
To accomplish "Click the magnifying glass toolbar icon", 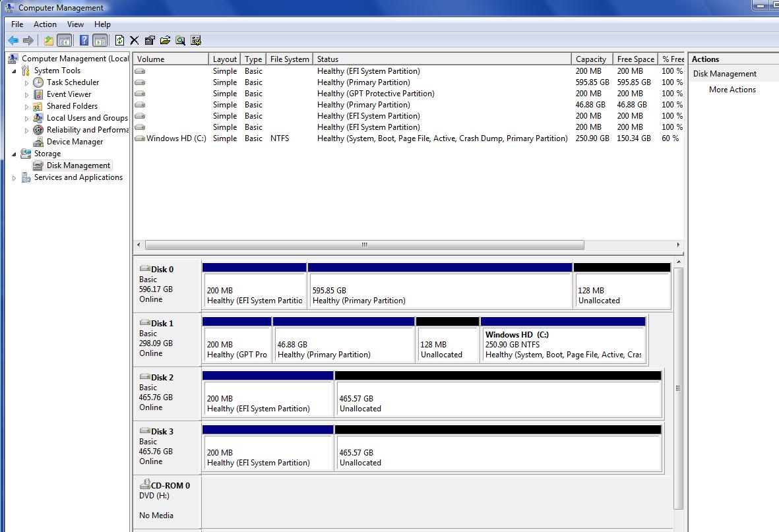I will point(180,40).
